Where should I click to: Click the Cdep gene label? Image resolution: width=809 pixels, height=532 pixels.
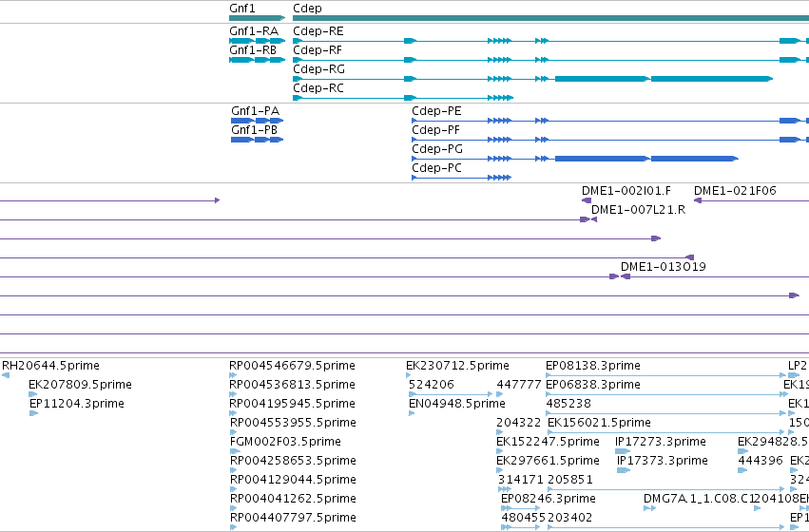pos(307,9)
